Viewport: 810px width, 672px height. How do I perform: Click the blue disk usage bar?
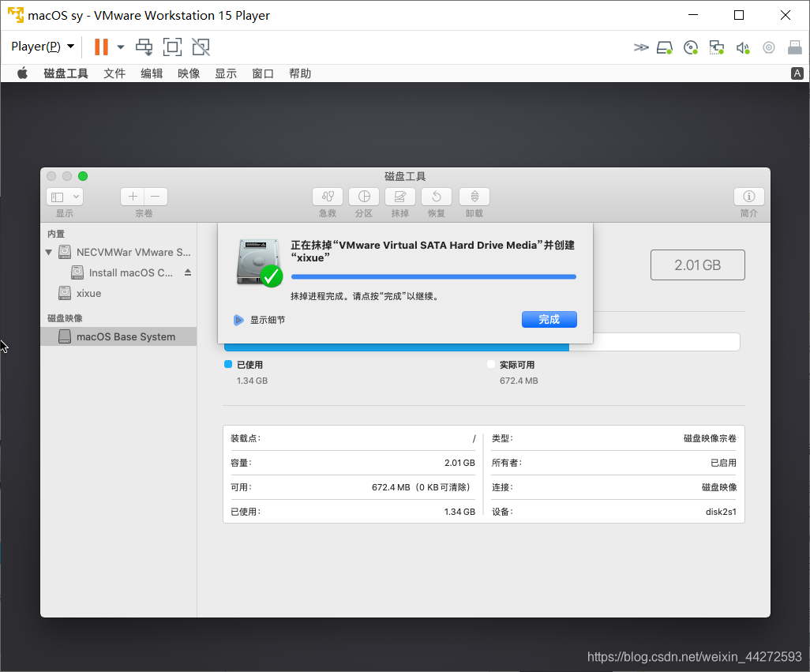[x=396, y=346]
